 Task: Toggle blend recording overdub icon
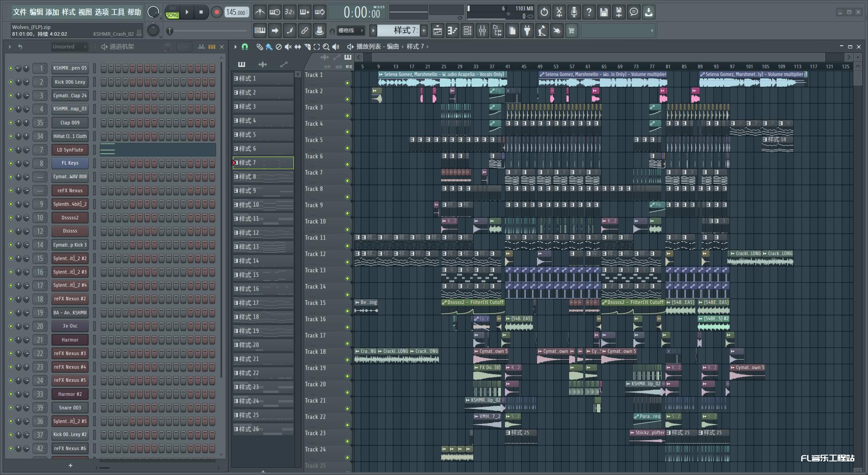(x=305, y=12)
